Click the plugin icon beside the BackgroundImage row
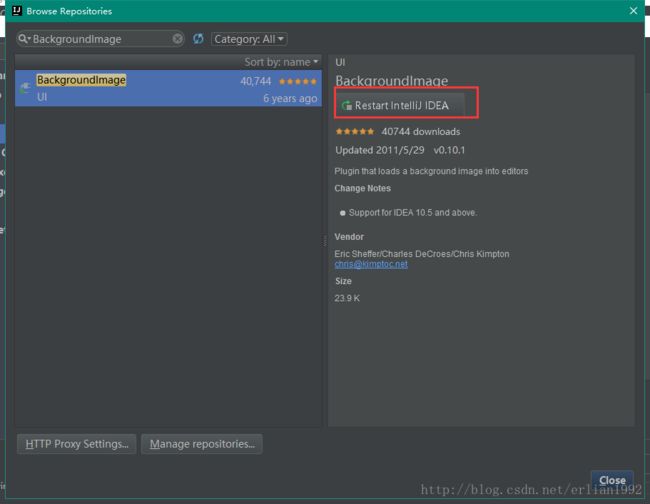 [x=25, y=87]
